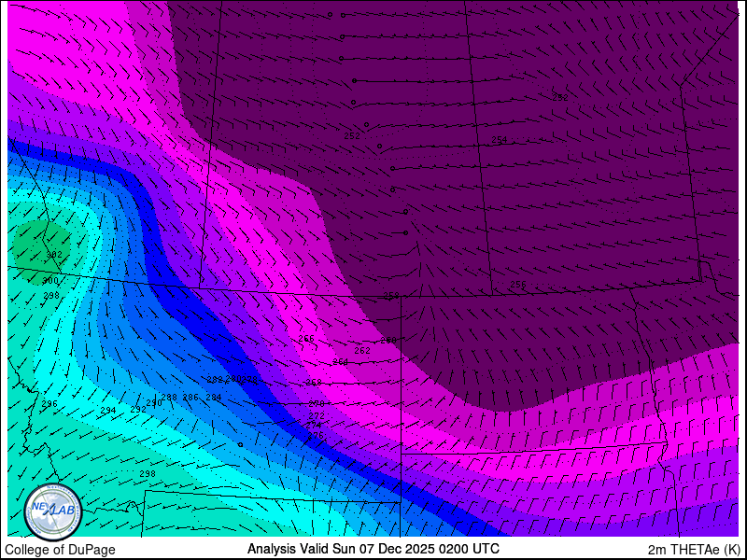Screen dimensions: 747x560
Task: Pick the 260 contour label
Action: pos(388,341)
